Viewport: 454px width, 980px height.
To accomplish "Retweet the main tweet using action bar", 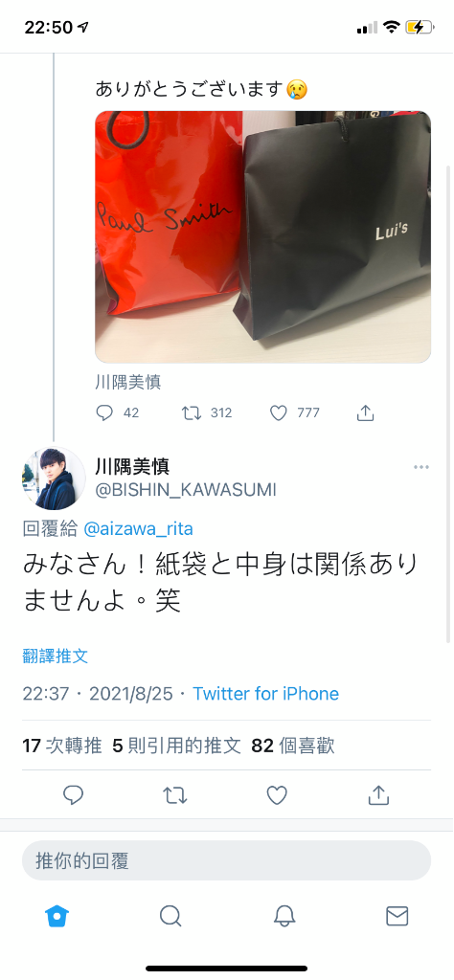I will coord(175,795).
